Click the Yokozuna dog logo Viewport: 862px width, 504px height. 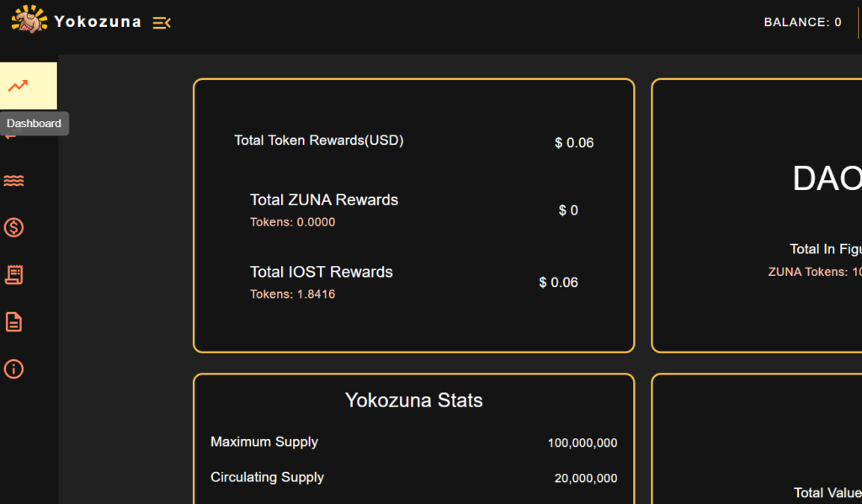pyautogui.click(x=29, y=20)
